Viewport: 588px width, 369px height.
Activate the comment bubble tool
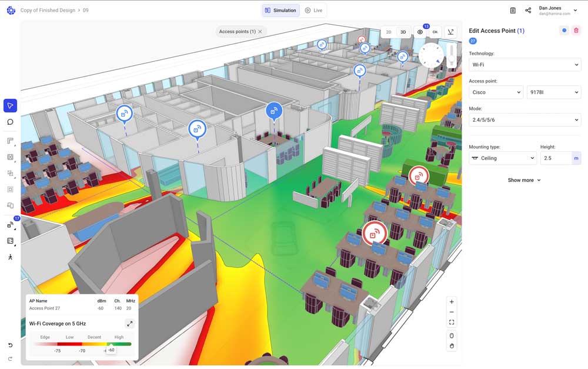pos(10,122)
